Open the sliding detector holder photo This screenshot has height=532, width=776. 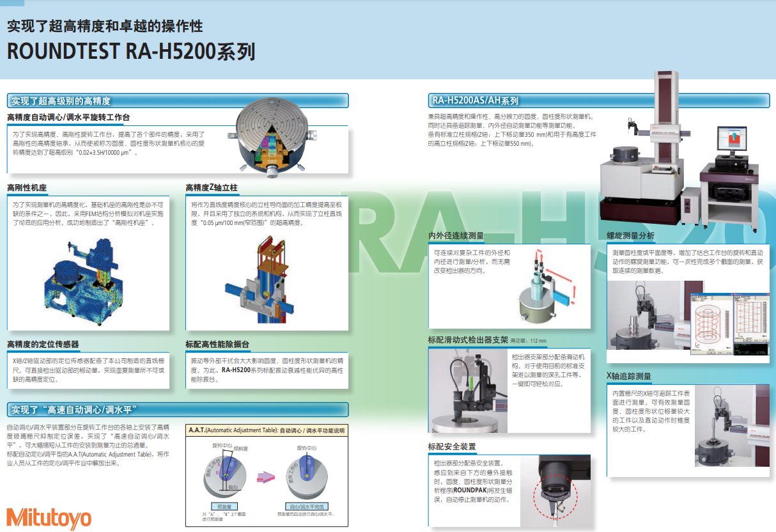click(x=469, y=391)
